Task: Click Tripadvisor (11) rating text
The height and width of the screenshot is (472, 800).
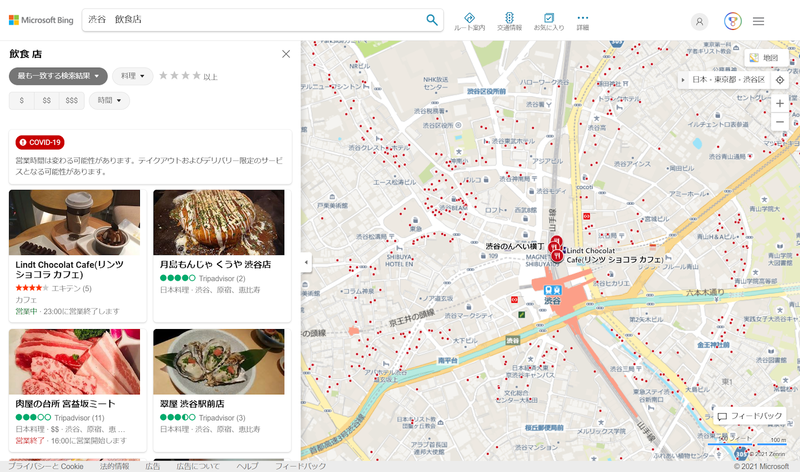Action: tap(79, 417)
